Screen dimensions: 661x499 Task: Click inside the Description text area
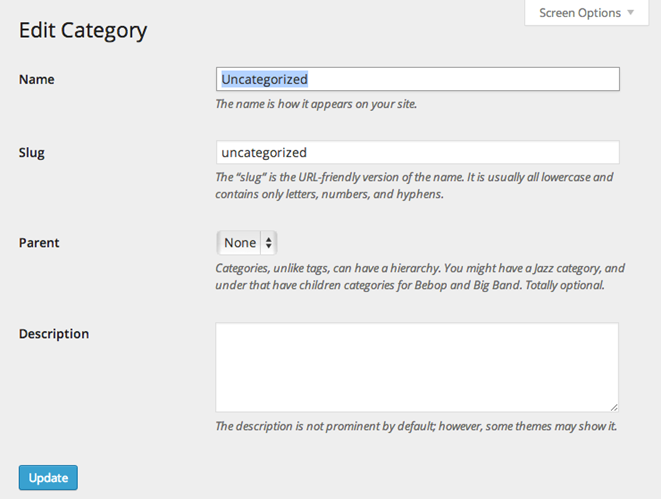(416, 366)
